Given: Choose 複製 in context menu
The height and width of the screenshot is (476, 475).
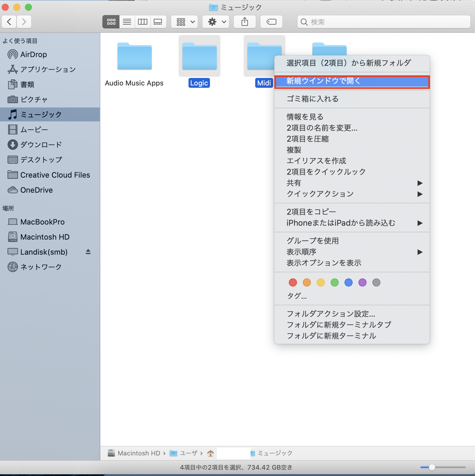Looking at the screenshot, I should tap(352, 150).
